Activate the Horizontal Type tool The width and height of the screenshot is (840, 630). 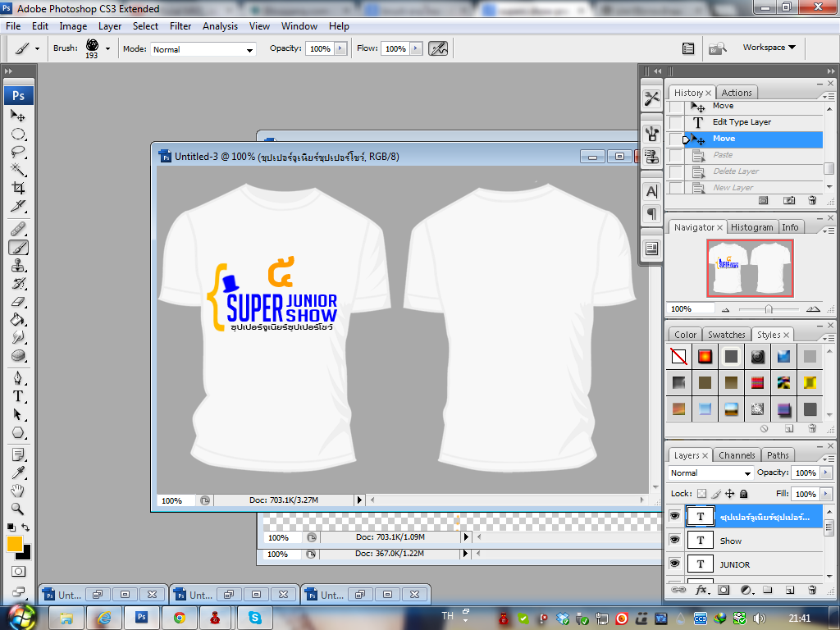click(18, 395)
